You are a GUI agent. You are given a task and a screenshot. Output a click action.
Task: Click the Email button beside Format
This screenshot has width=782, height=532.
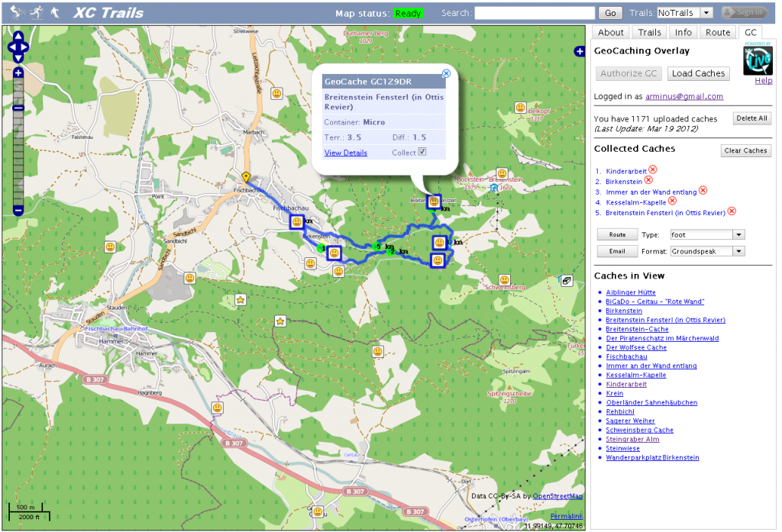(617, 251)
